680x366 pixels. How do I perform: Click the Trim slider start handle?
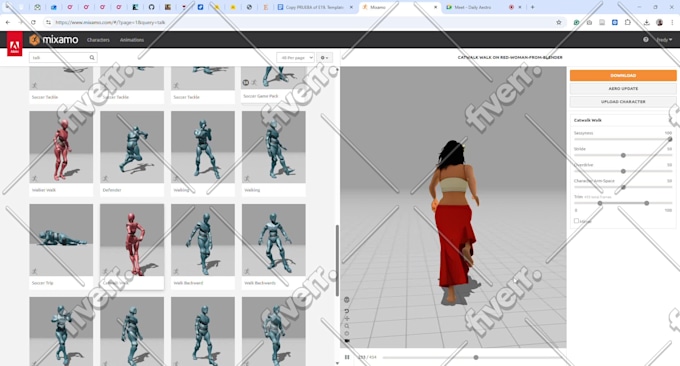click(600, 203)
